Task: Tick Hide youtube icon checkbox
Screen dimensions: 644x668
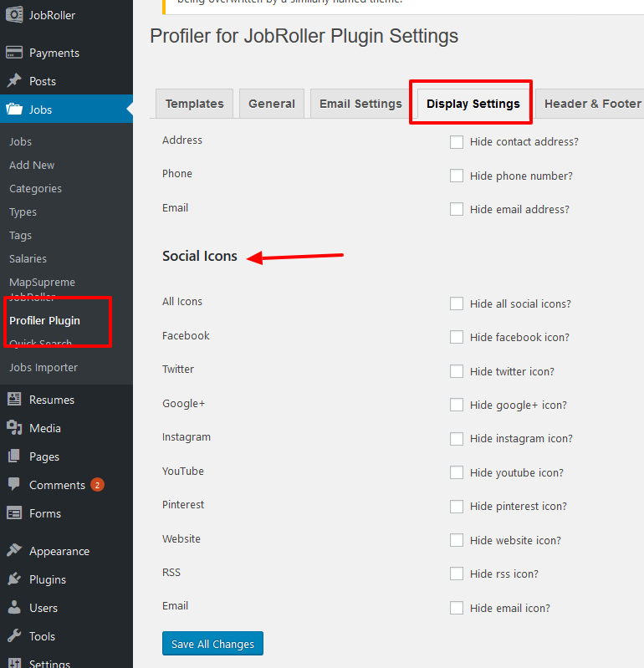Action: (x=457, y=472)
